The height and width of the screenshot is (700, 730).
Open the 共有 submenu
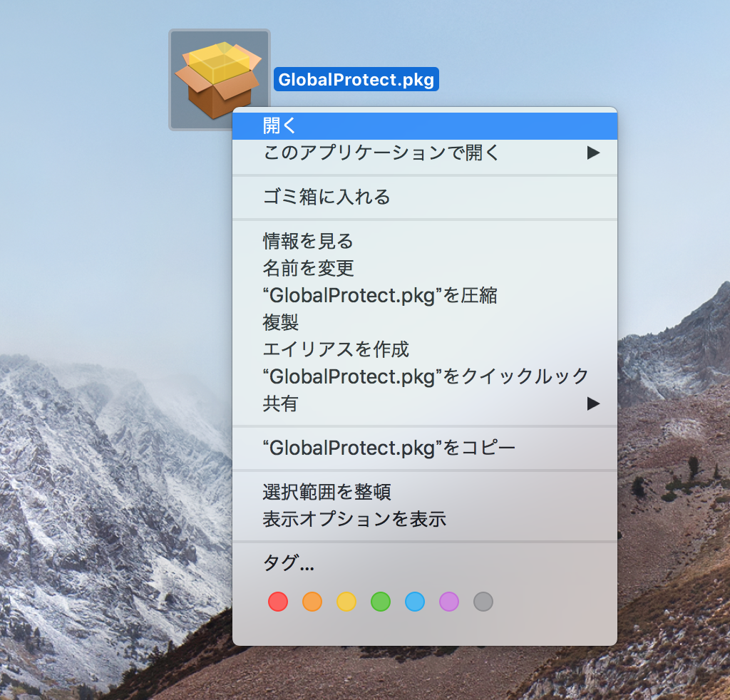click(x=425, y=403)
